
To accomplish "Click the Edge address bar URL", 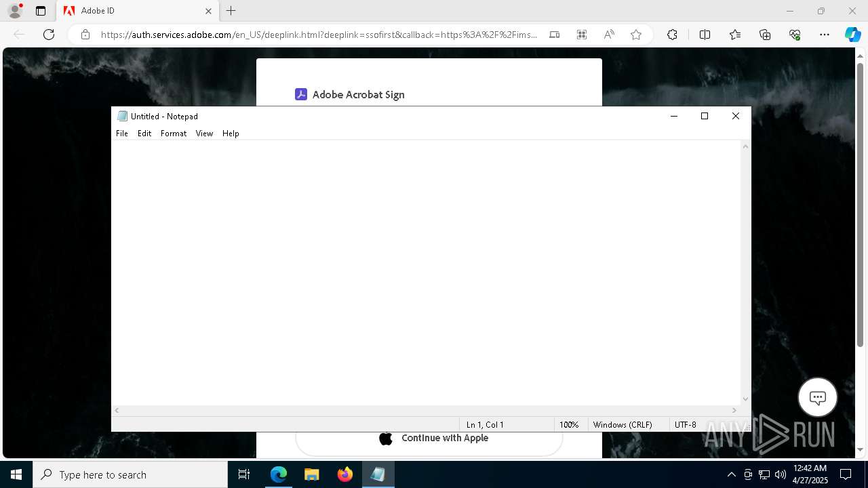I will [x=319, y=35].
